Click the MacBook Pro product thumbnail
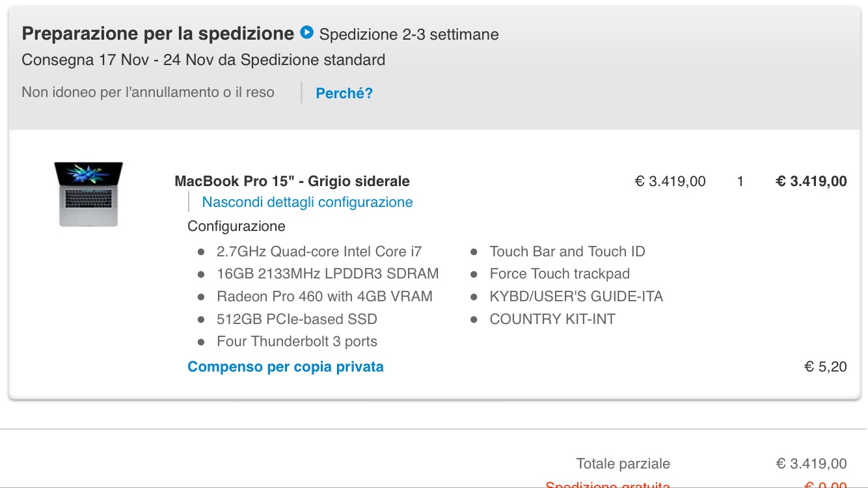 click(x=88, y=195)
